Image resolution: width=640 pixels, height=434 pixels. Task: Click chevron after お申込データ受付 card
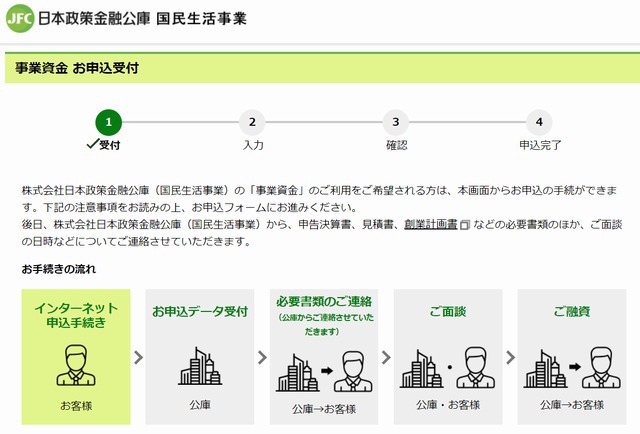point(262,357)
